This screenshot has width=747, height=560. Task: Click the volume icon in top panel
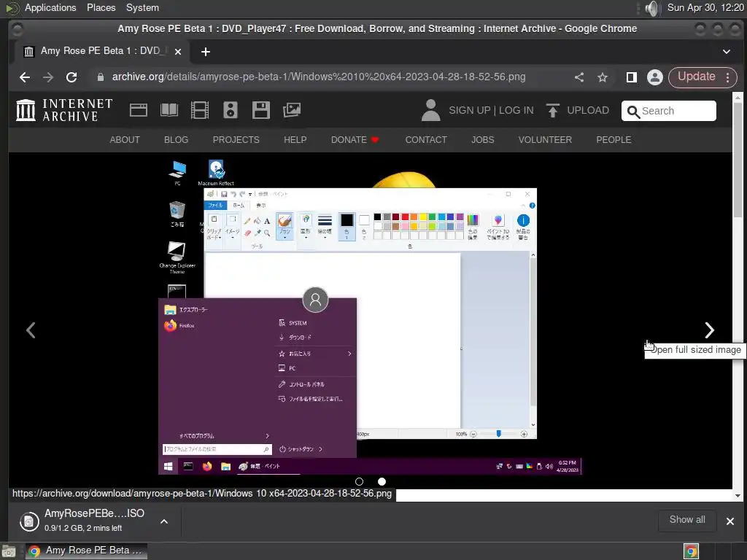pos(651,8)
